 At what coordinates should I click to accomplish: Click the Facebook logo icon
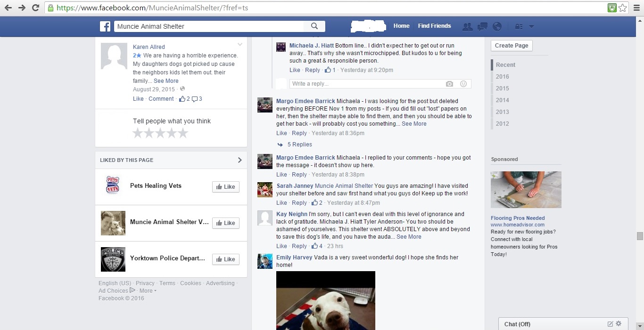pos(105,26)
